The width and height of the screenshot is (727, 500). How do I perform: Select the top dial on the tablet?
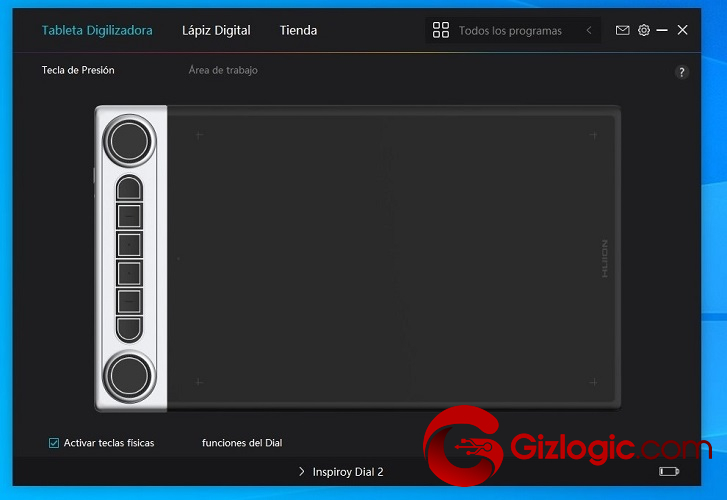[129, 141]
